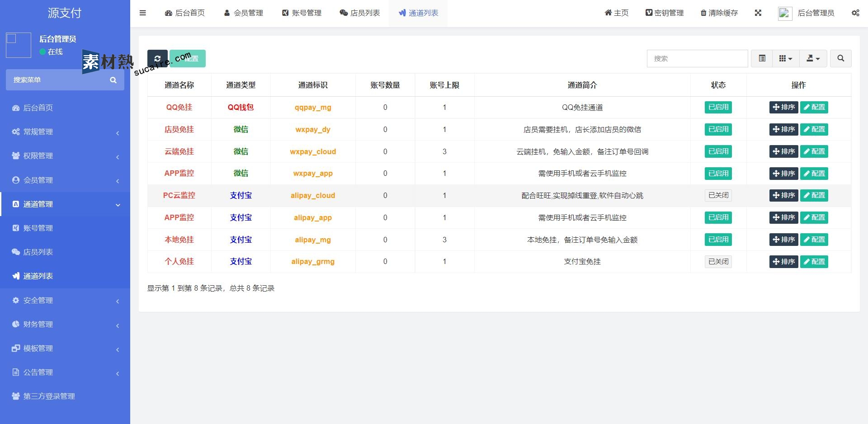Open the settings gears icon at top right
Screen dimensions: 868x424
click(x=855, y=13)
